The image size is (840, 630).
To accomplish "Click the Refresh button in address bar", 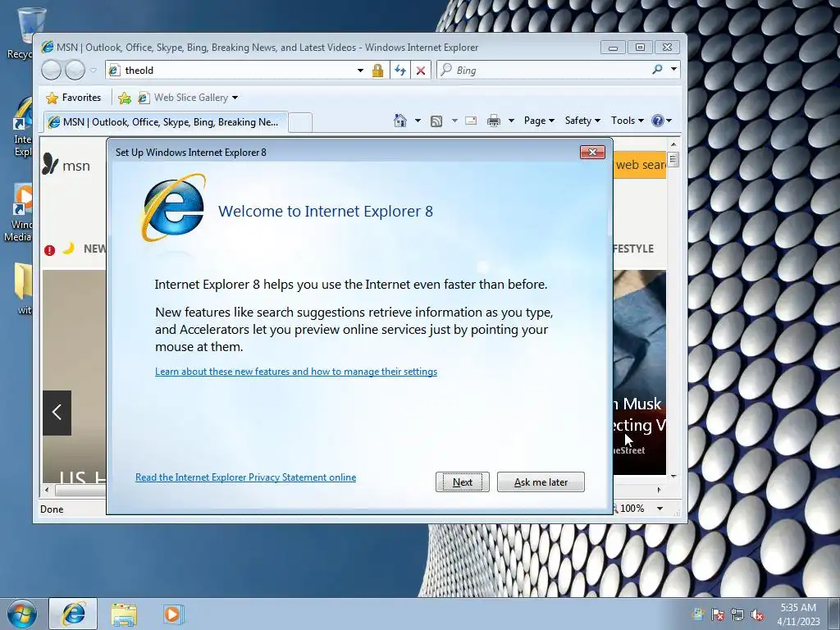I will [399, 71].
